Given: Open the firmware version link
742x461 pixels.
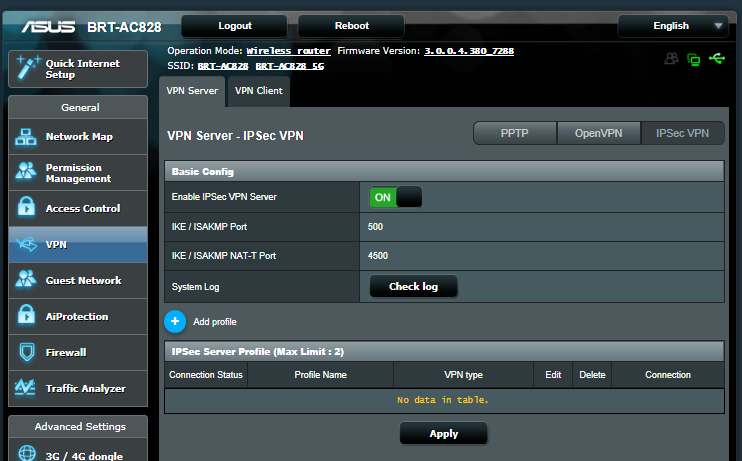Looking at the screenshot, I should [468, 51].
